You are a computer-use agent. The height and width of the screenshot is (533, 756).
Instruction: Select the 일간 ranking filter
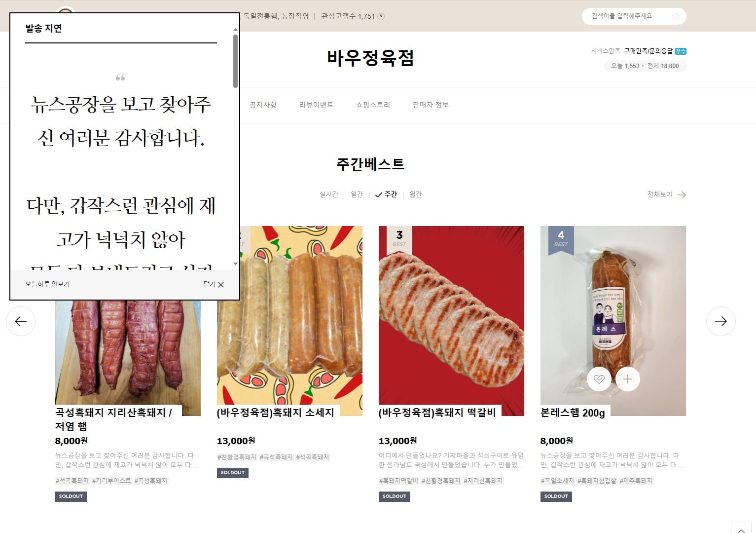coord(357,194)
